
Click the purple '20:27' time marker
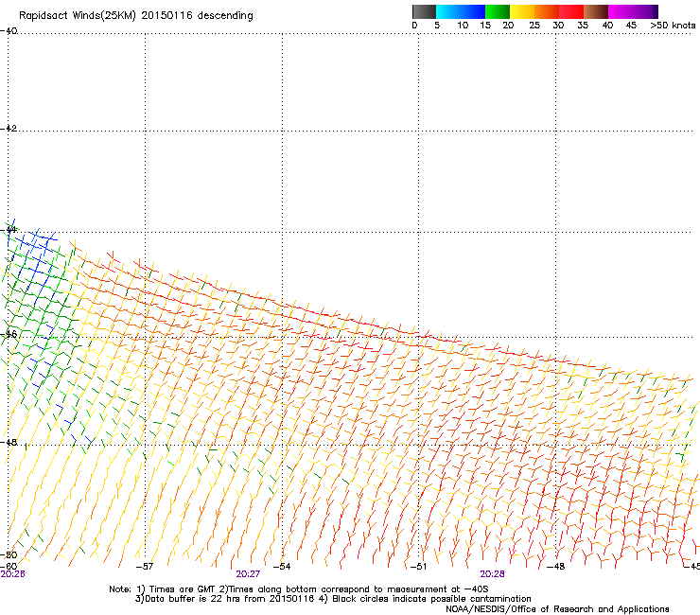coord(248,574)
